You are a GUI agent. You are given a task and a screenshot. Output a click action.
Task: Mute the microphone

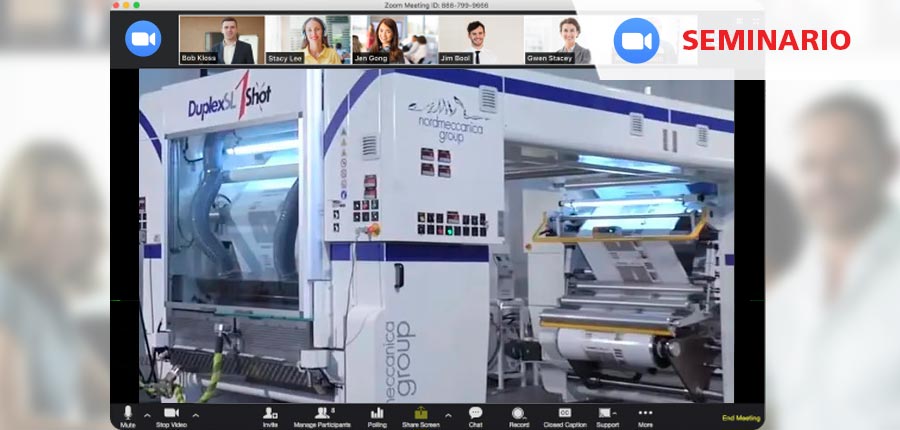(127, 414)
